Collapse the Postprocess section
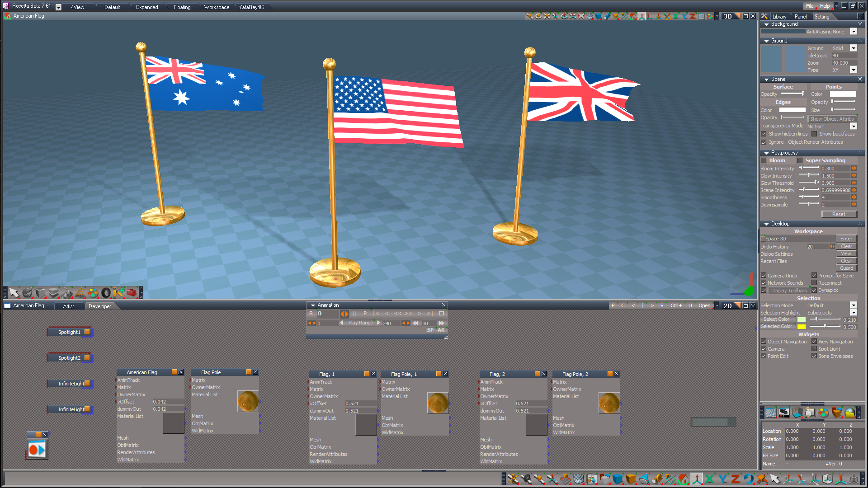 766,153
